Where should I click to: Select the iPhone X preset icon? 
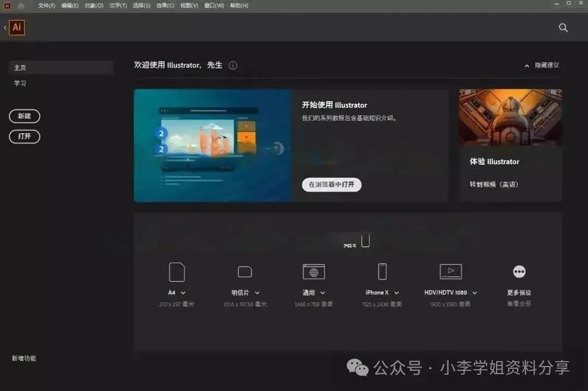click(x=382, y=272)
